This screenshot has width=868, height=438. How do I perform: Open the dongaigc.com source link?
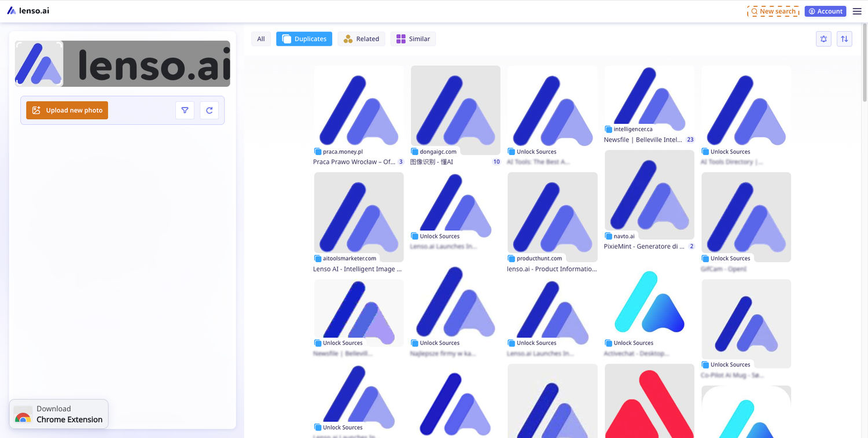pos(438,152)
